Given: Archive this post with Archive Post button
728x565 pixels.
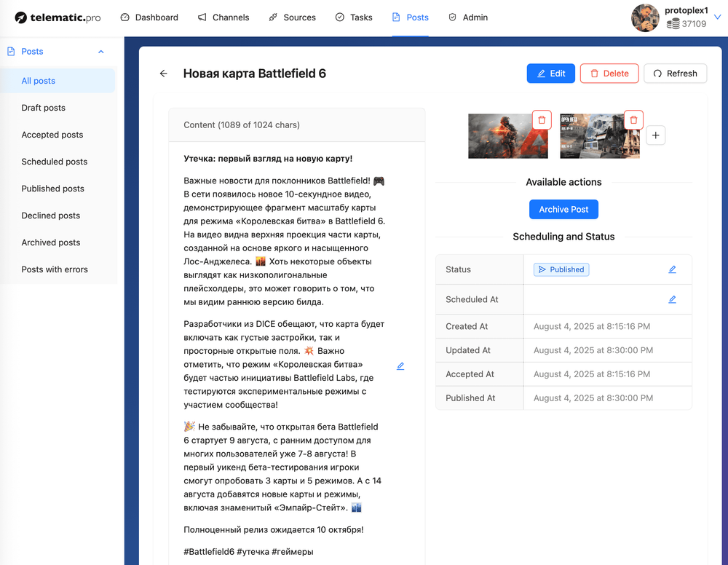Looking at the screenshot, I should pyautogui.click(x=563, y=210).
